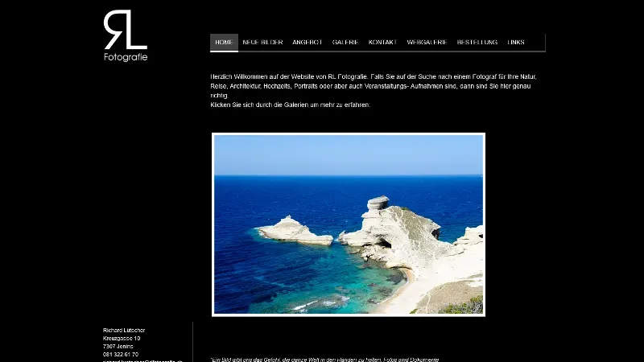Click the address line 'Kreuzgasse 10'

(x=122, y=339)
